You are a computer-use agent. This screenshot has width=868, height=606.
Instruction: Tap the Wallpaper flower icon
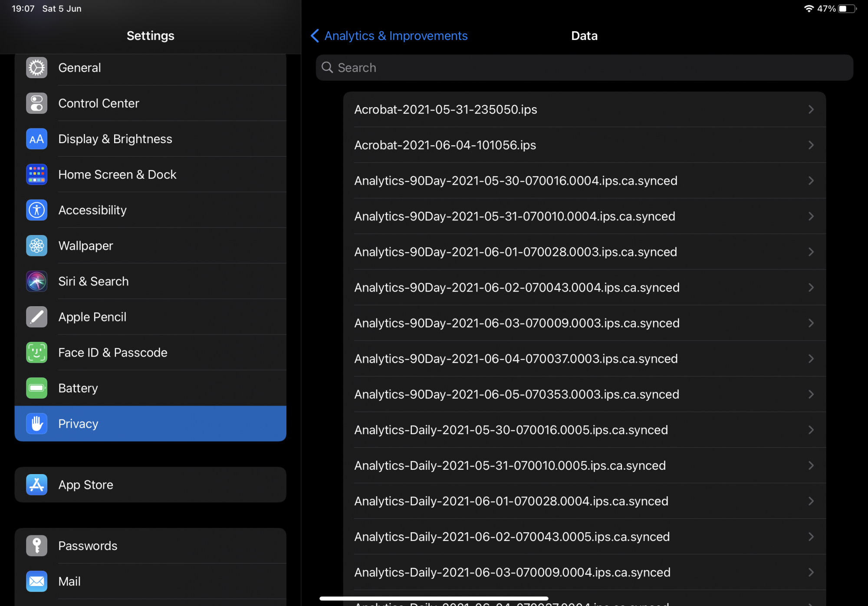coord(37,246)
